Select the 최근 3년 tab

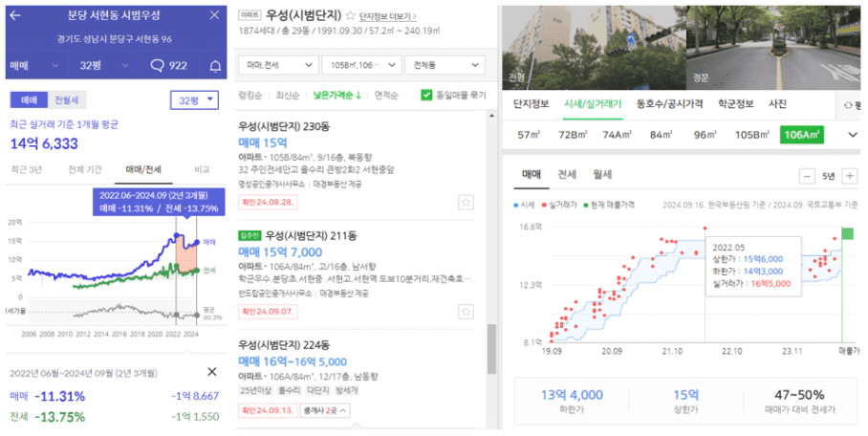click(x=27, y=169)
